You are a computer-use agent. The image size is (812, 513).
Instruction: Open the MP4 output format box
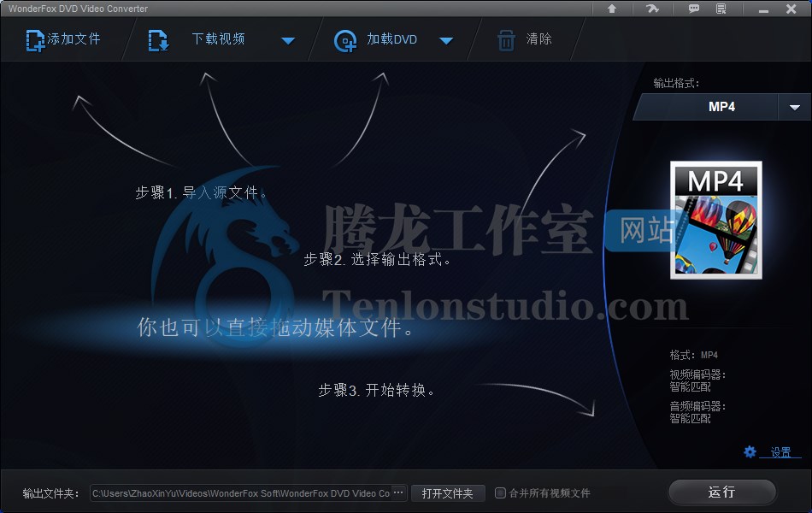[x=706, y=107]
